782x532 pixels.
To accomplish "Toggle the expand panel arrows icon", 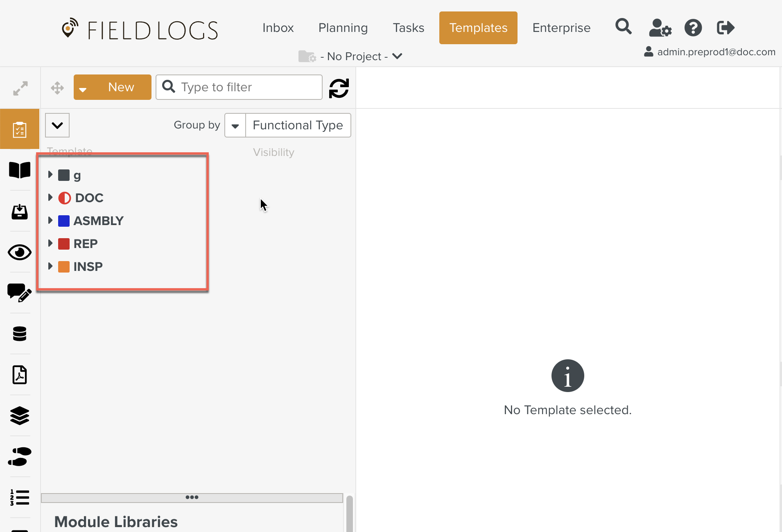I will 20,88.
